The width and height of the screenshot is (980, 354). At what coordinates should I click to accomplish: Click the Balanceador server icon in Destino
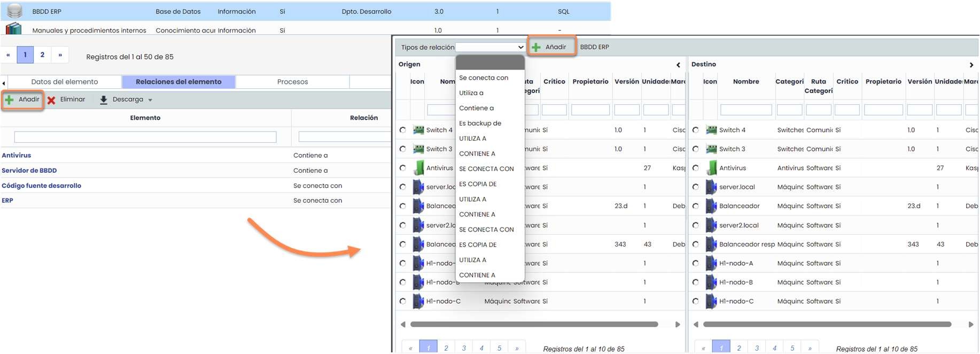point(711,206)
